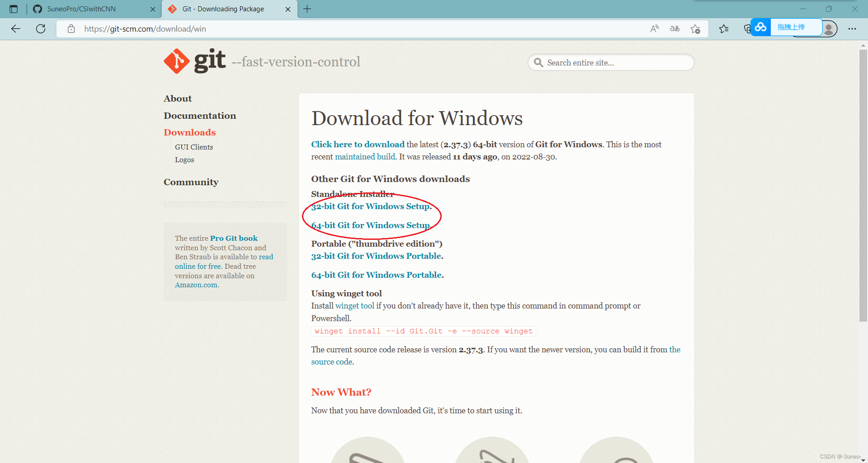Click read online for free link
Image resolution: width=868 pixels, height=463 pixels.
198,267
